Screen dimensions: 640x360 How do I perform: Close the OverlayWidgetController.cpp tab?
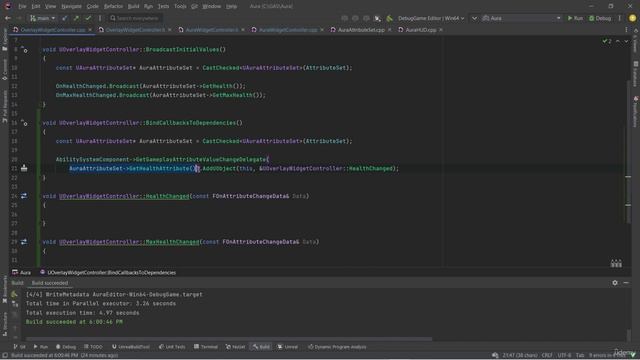(x=90, y=30)
